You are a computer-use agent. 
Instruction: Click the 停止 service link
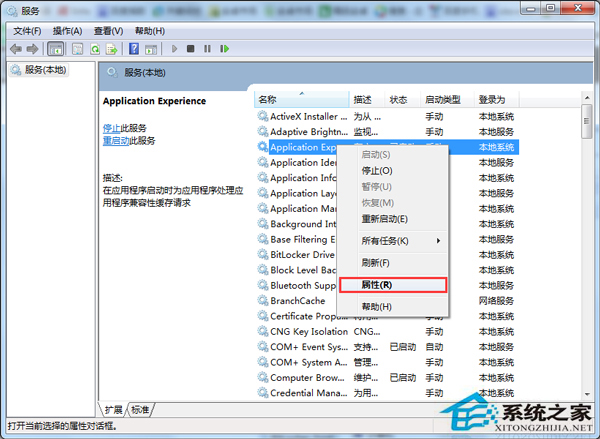pos(111,128)
